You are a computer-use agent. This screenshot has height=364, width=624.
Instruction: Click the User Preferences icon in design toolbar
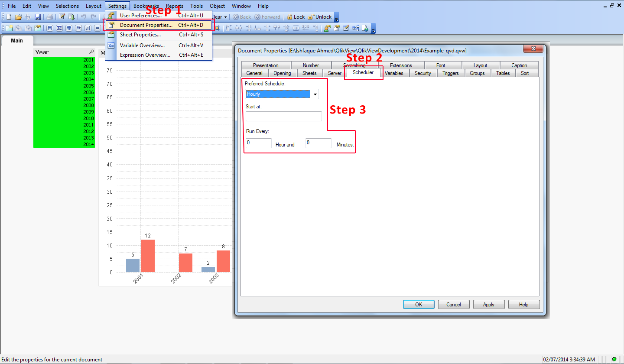point(327,28)
